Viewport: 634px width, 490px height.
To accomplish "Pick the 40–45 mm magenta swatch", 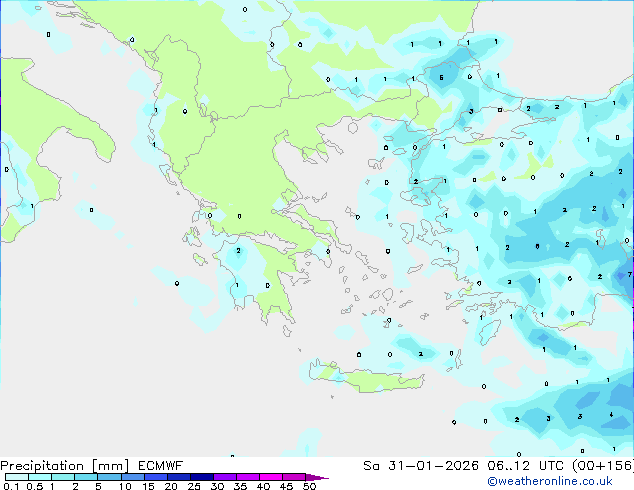I will 271,477.
